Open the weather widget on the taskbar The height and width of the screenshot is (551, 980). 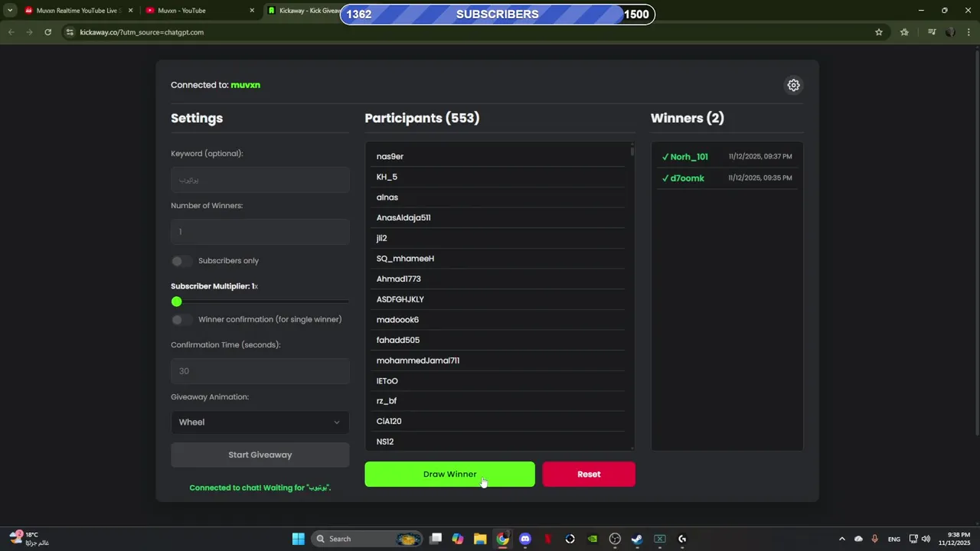31,538
